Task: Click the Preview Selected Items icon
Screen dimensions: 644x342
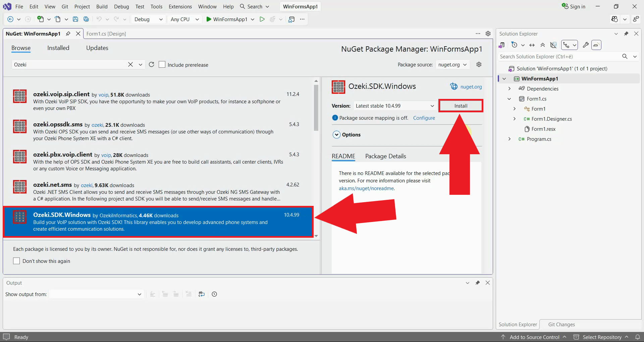Action: (596, 45)
